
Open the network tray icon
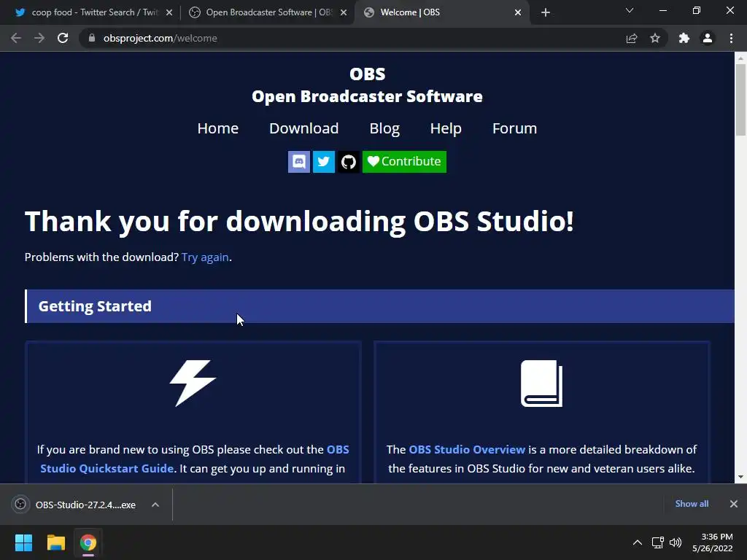click(x=658, y=542)
